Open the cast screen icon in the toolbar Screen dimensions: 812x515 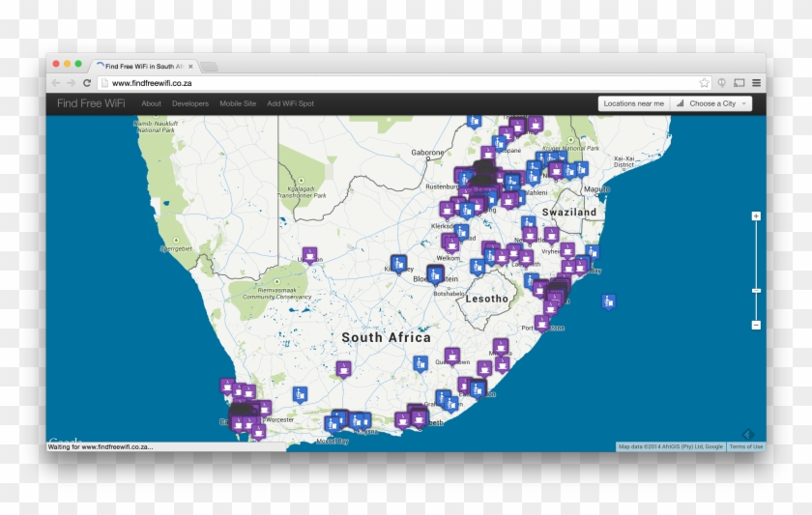(x=739, y=83)
